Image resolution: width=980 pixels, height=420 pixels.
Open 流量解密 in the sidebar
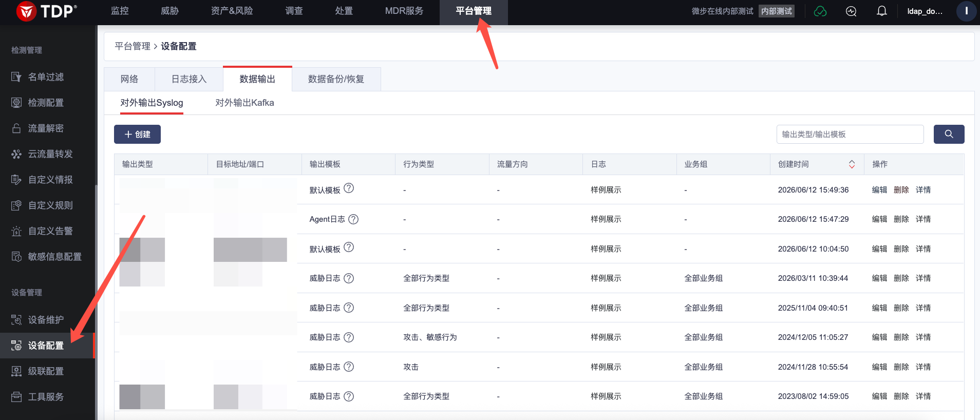pos(46,128)
